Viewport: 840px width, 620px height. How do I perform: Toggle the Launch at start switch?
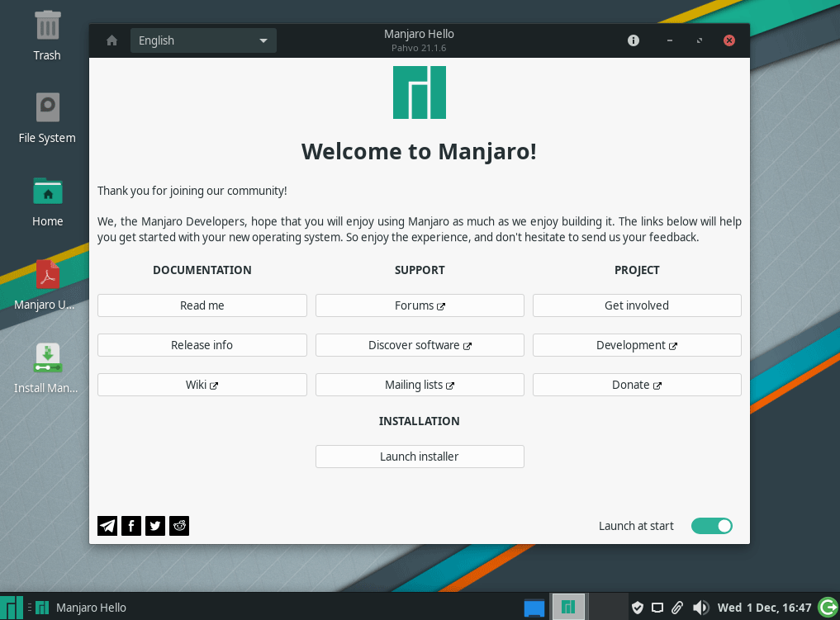coord(711,526)
